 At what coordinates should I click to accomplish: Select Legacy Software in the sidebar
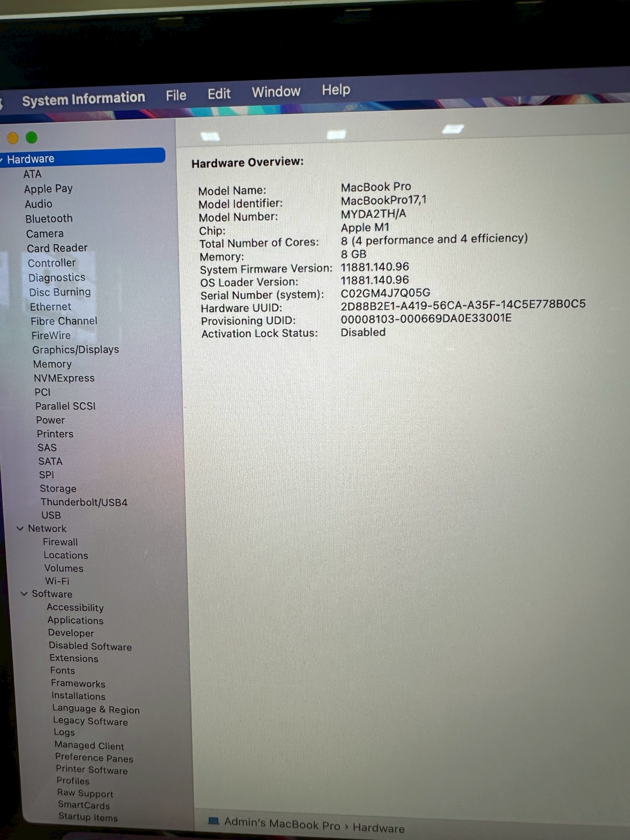pos(90,721)
